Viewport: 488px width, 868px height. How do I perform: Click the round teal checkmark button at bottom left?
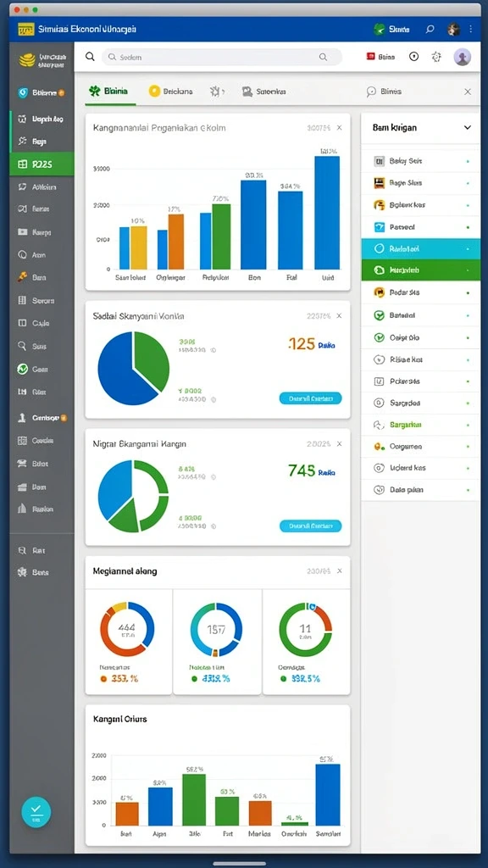[x=36, y=811]
